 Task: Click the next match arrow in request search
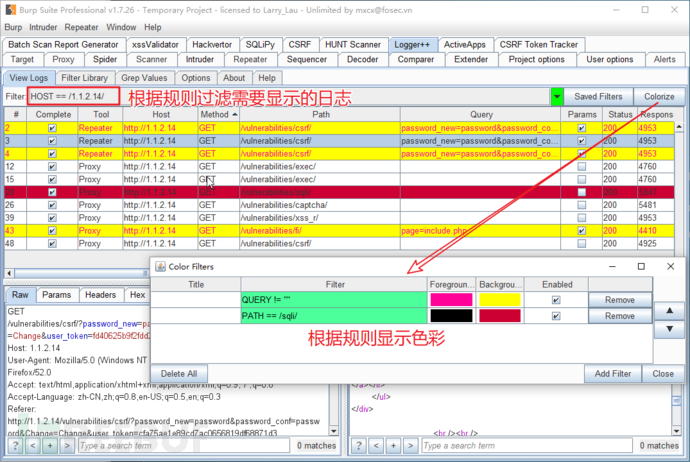(65, 445)
